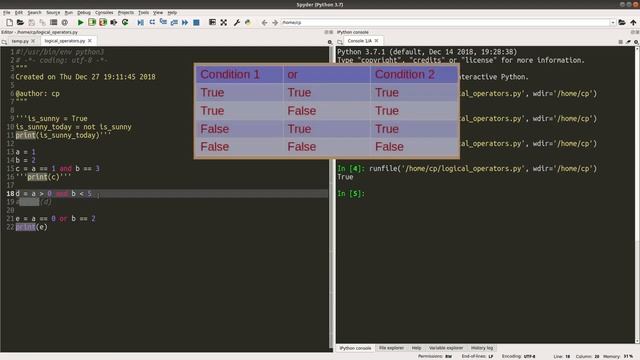The image size is (640, 360).
Task: Open the Consoles menu
Action: [104, 13]
